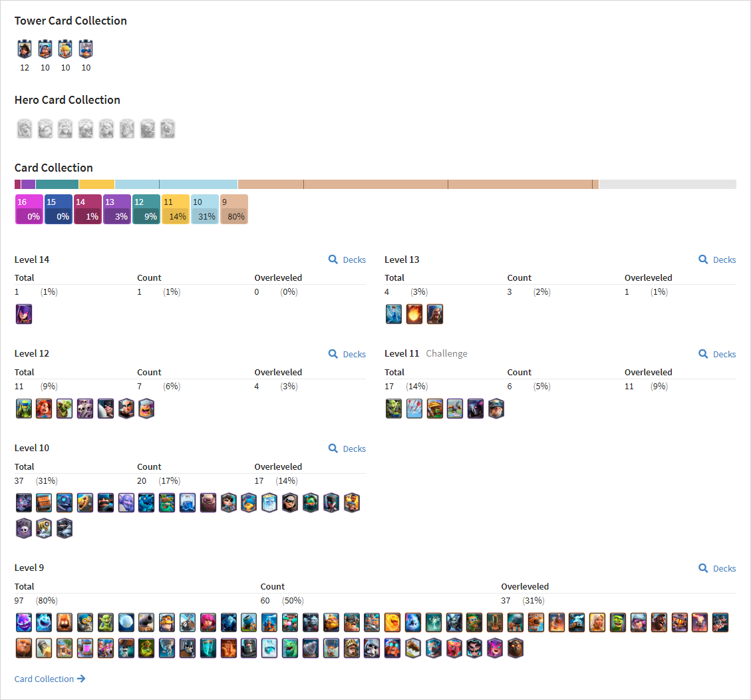The image size is (751, 700).
Task: Select the Bandit card in Level 10
Action: tap(290, 503)
